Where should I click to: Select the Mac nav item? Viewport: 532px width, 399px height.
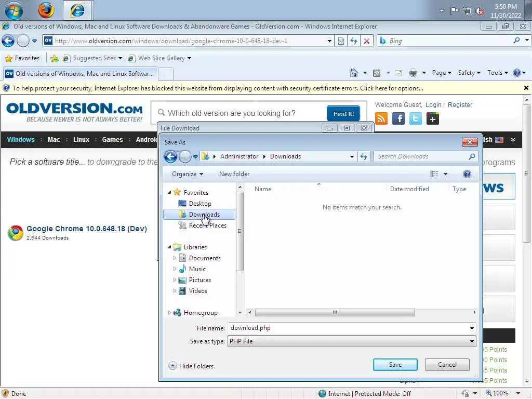point(54,140)
